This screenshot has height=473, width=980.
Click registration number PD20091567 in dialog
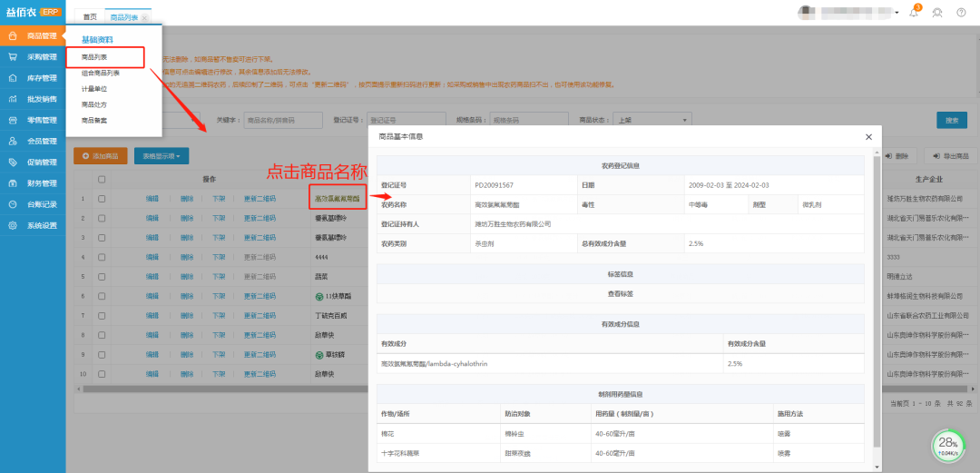[x=494, y=185]
